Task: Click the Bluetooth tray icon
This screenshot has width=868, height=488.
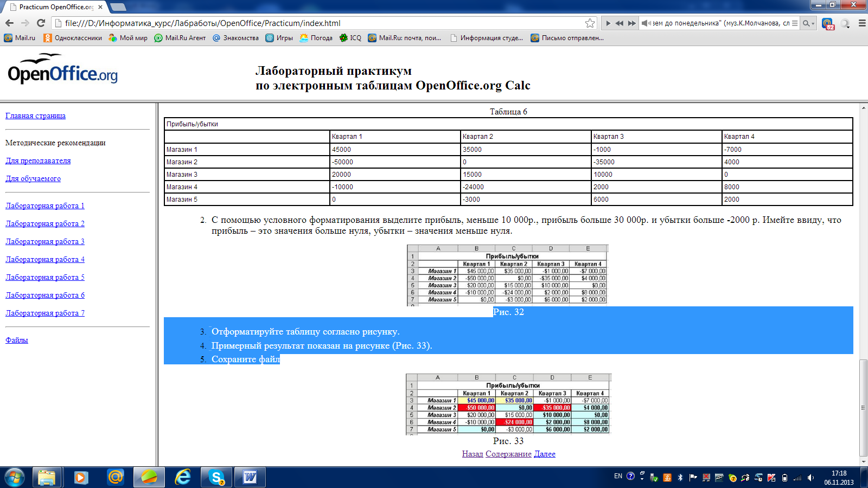Action: click(x=680, y=478)
